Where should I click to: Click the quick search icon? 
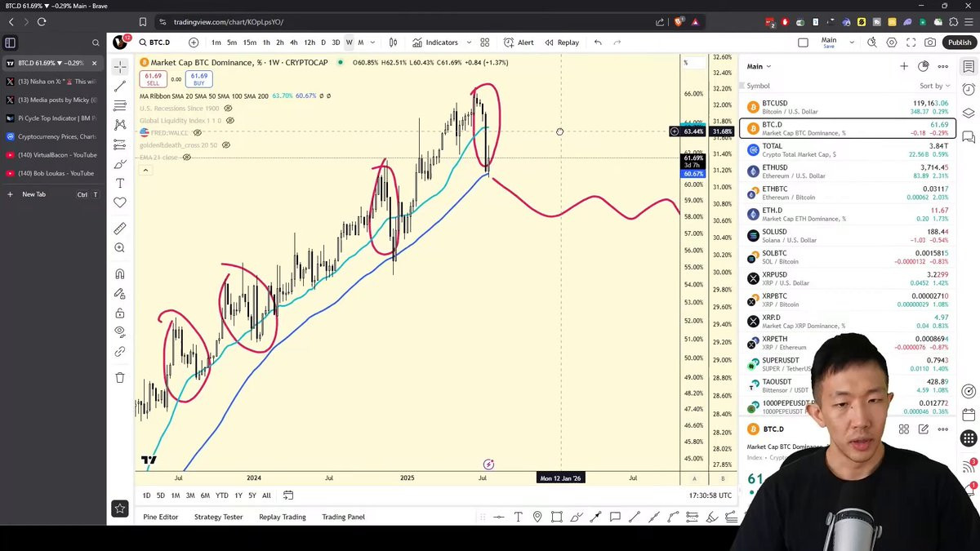point(872,42)
